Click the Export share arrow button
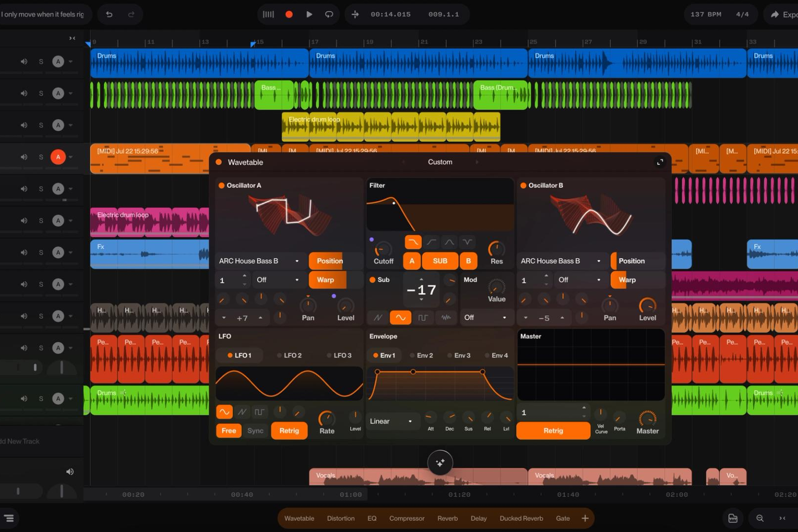The height and width of the screenshot is (532, 798). click(781, 14)
